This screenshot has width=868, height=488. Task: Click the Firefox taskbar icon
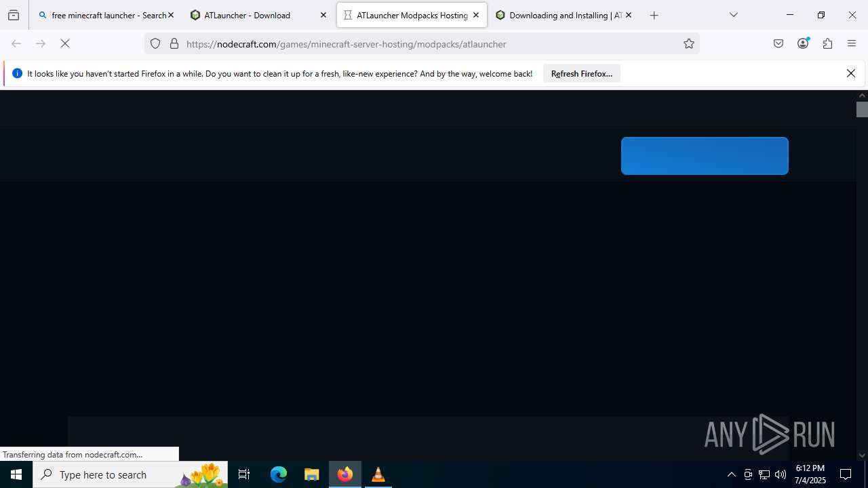[x=345, y=474]
